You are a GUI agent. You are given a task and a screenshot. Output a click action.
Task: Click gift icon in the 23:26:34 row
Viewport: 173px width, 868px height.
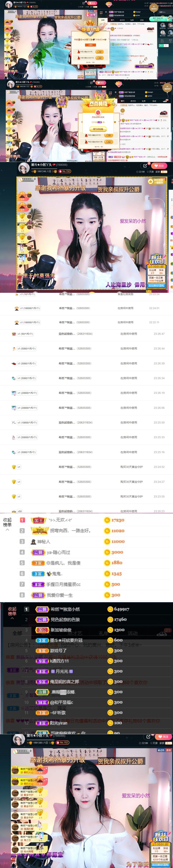tap(14, 378)
